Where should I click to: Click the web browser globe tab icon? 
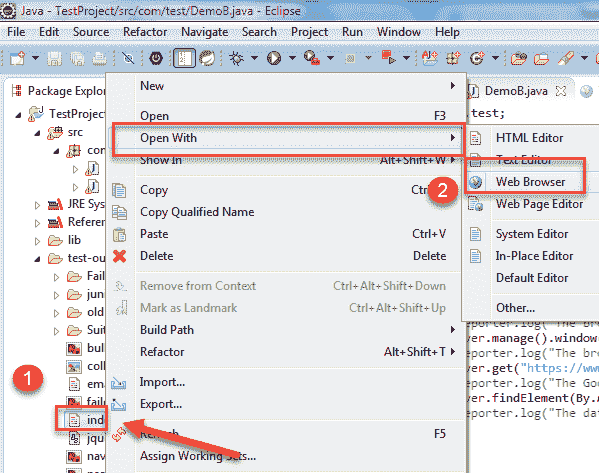(586, 91)
